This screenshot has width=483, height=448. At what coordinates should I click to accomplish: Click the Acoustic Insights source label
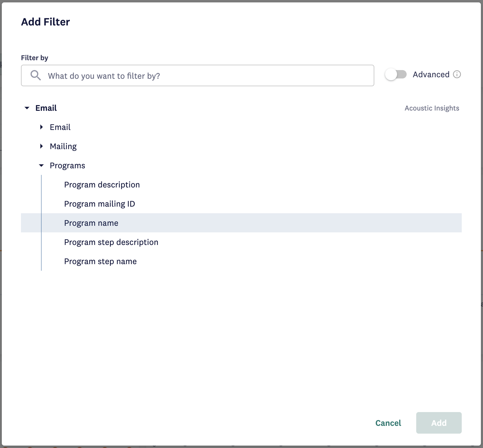pyautogui.click(x=432, y=108)
